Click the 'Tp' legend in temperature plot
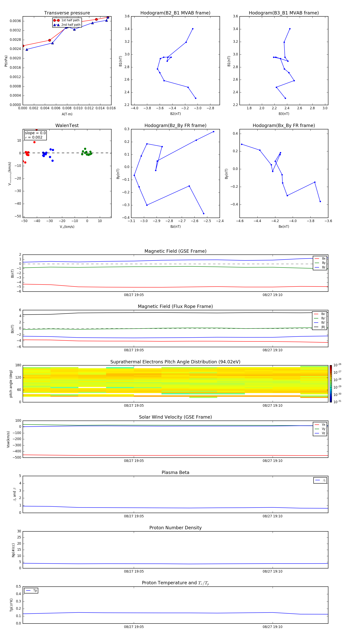This screenshot has width=351, height=644. click(31, 591)
